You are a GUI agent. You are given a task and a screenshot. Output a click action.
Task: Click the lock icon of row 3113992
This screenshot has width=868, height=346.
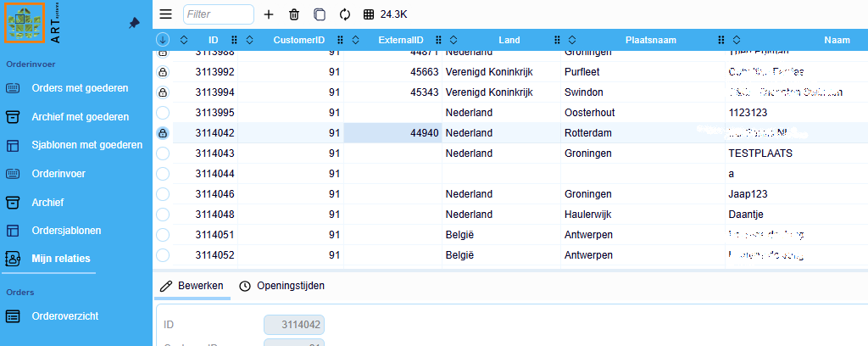[x=163, y=72]
